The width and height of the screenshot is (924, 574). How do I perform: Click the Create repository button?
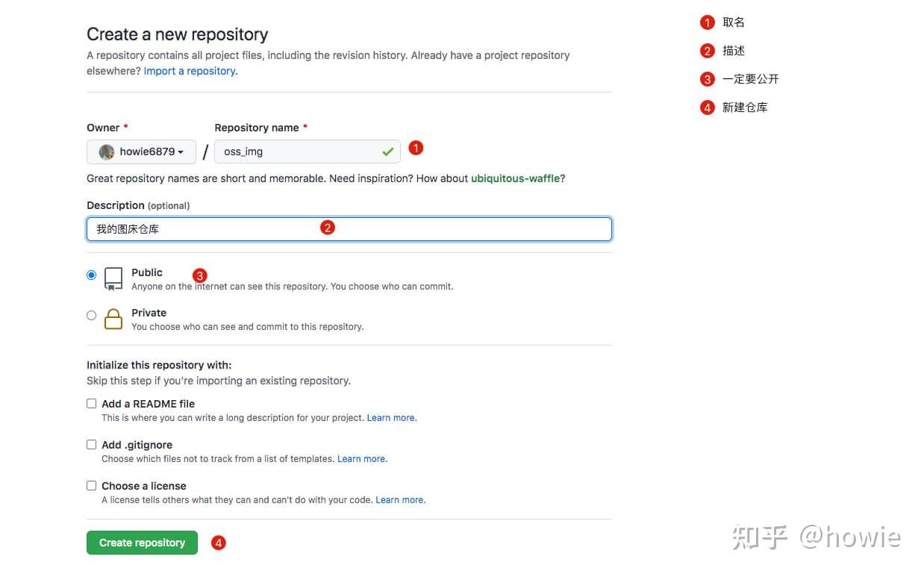click(142, 543)
